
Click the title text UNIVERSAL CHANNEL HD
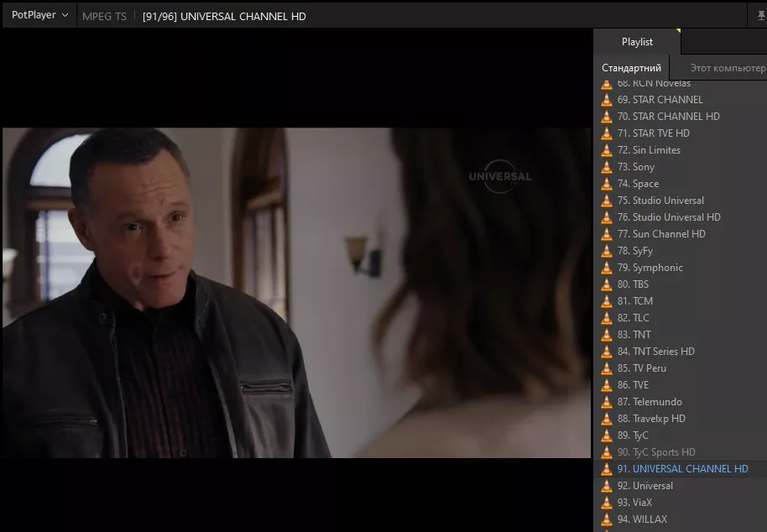[243, 16]
